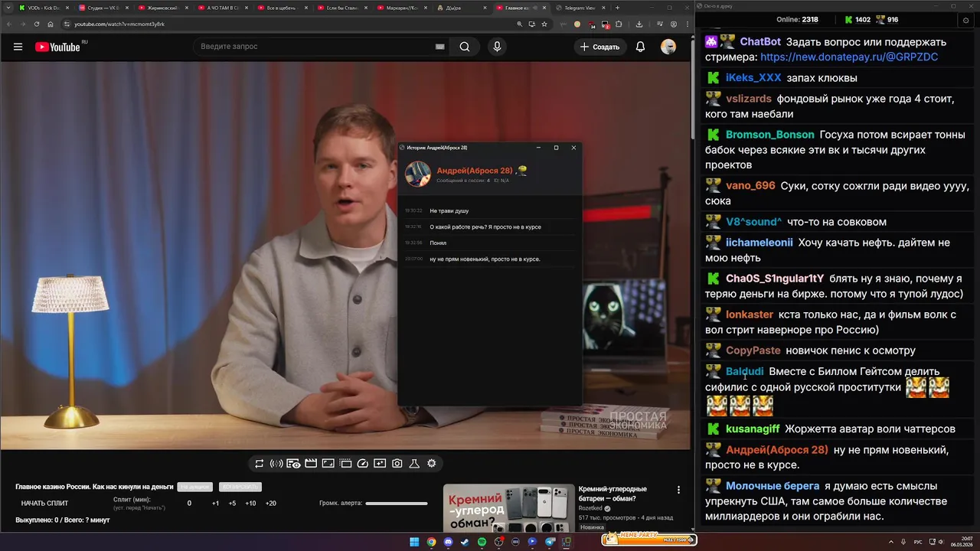Image resolution: width=980 pixels, height=551 pixels.
Task: Switch to the 'VODs - Kick' tab
Action: point(44,8)
